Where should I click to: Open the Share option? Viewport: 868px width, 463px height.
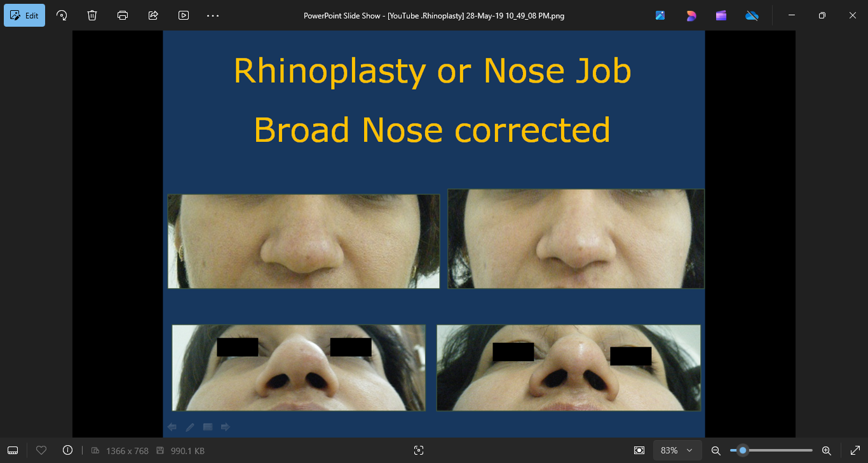coord(153,15)
